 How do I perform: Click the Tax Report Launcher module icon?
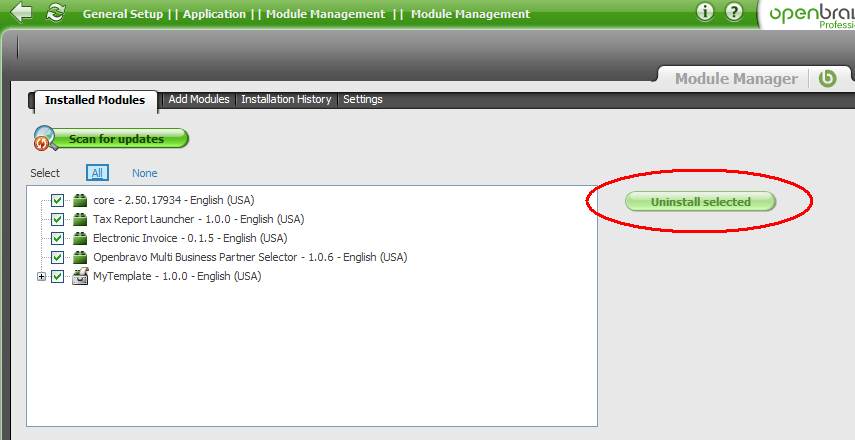80,219
